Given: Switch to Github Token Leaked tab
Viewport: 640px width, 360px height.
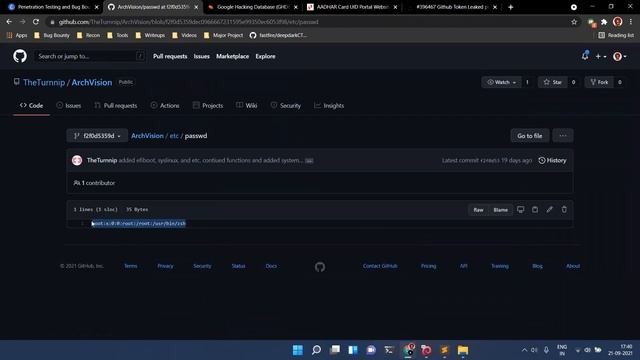Looking at the screenshot, I should [452, 7].
